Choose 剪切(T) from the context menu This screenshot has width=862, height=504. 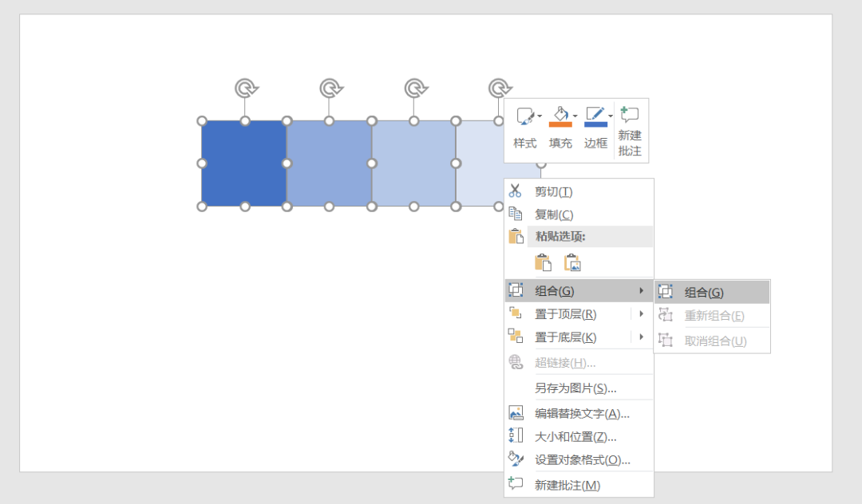tap(579, 191)
